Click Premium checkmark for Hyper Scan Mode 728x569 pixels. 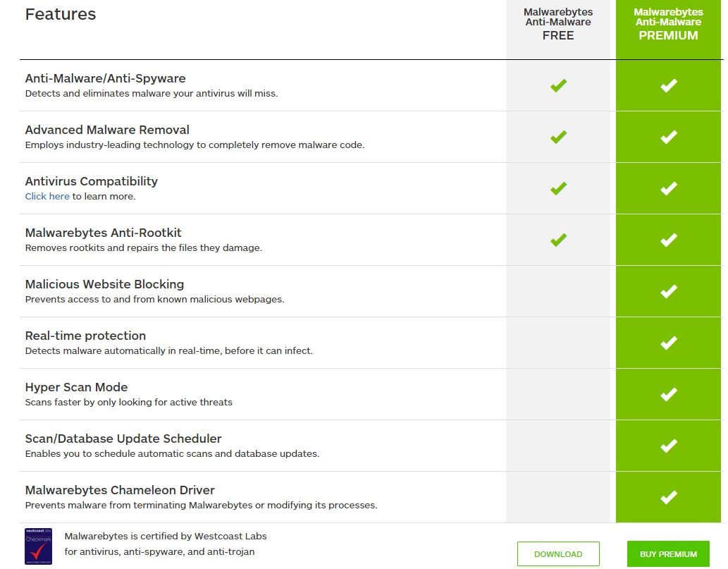click(x=668, y=394)
